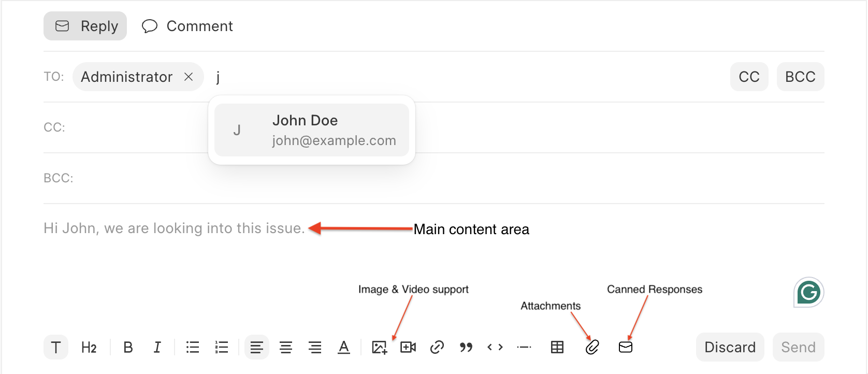Viewport: 868px width, 374px height.
Task: Insert a table into the reply
Action: (x=557, y=347)
